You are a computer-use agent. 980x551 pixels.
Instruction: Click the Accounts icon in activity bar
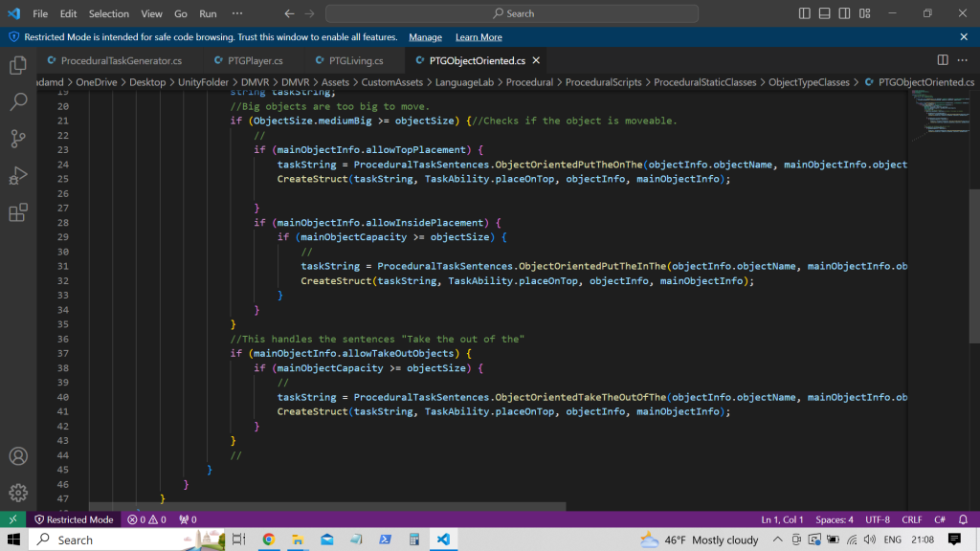[x=18, y=456]
